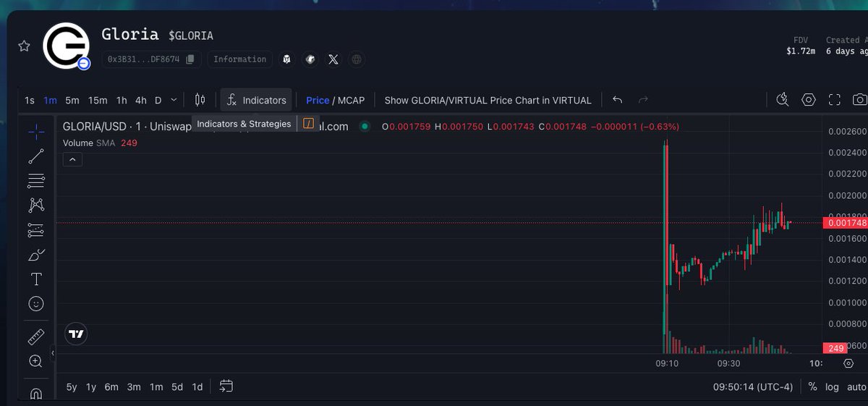
Task: Open the go-to-date calendar icon
Action: [226, 386]
